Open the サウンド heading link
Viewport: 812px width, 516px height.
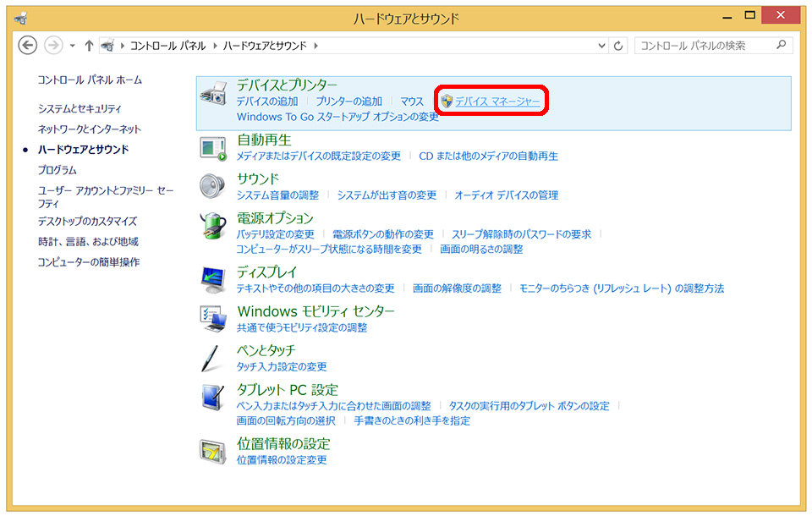tap(258, 178)
